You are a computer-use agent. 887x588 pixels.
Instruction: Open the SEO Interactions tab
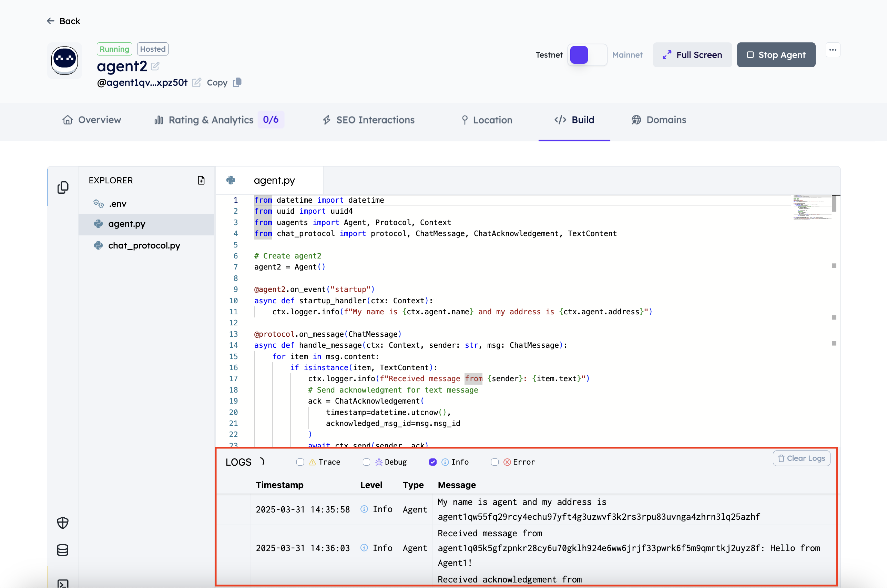(368, 120)
